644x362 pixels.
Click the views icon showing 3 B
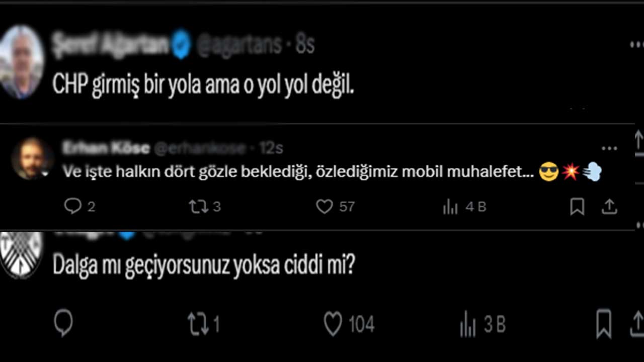pyautogui.click(x=468, y=324)
